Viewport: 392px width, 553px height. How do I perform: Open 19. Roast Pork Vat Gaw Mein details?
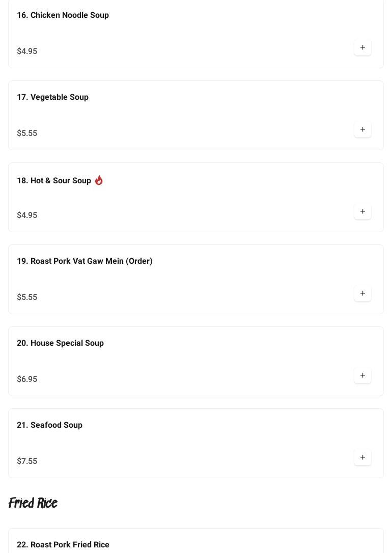coord(85,261)
